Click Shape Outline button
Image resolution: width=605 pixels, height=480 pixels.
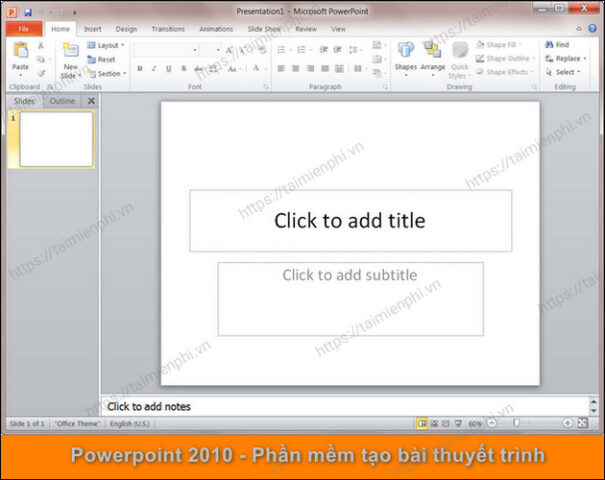tap(505, 59)
